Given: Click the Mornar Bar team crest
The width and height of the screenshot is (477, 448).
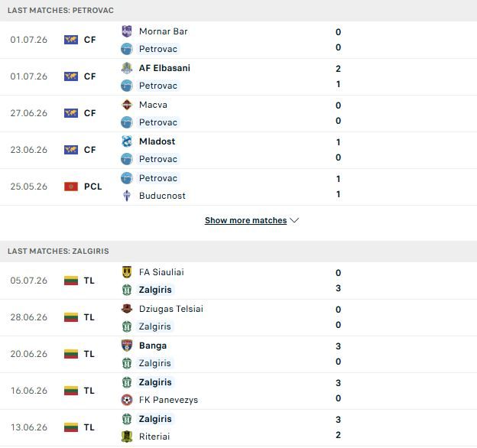Looking at the screenshot, I should pyautogui.click(x=127, y=31).
